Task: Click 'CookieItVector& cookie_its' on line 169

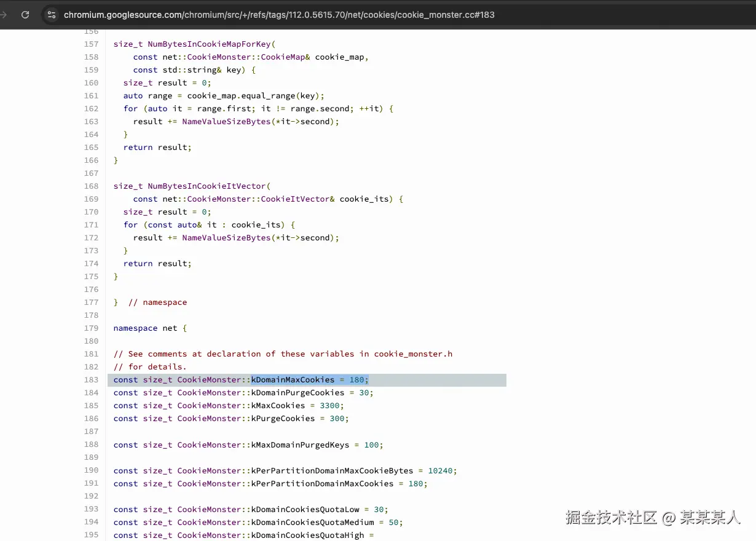Action: tap(325, 199)
